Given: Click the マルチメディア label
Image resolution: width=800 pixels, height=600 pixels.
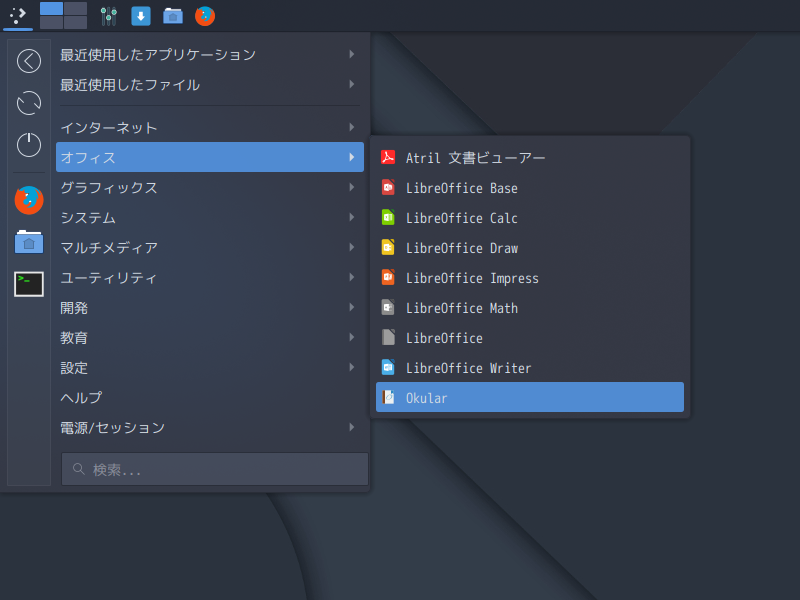Looking at the screenshot, I should [109, 248].
